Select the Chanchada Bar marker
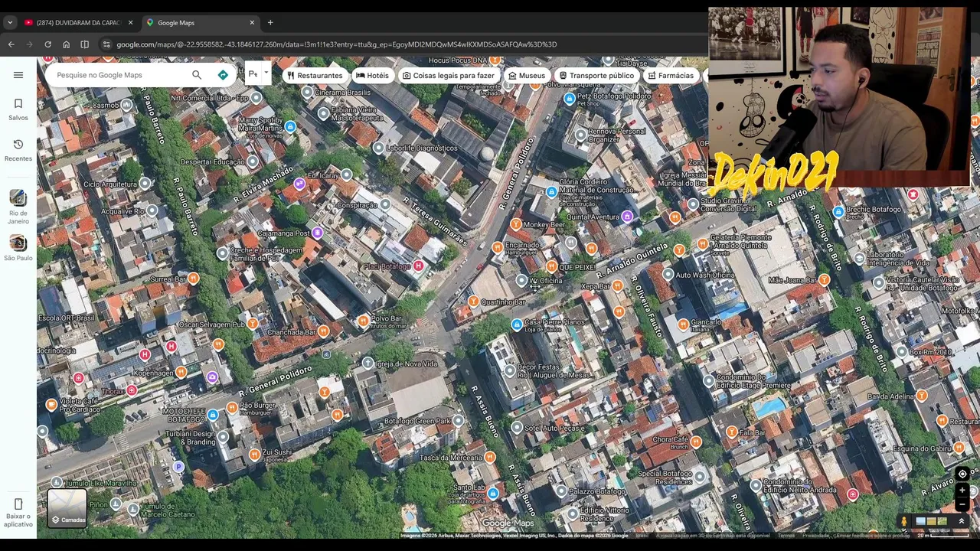Viewport: 980px width, 551px height. (323, 331)
